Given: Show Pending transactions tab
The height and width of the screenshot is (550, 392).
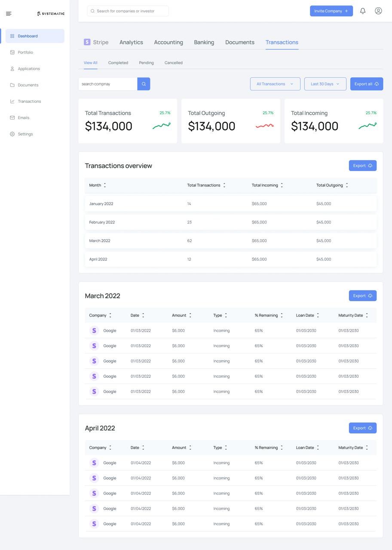Looking at the screenshot, I should coord(146,63).
